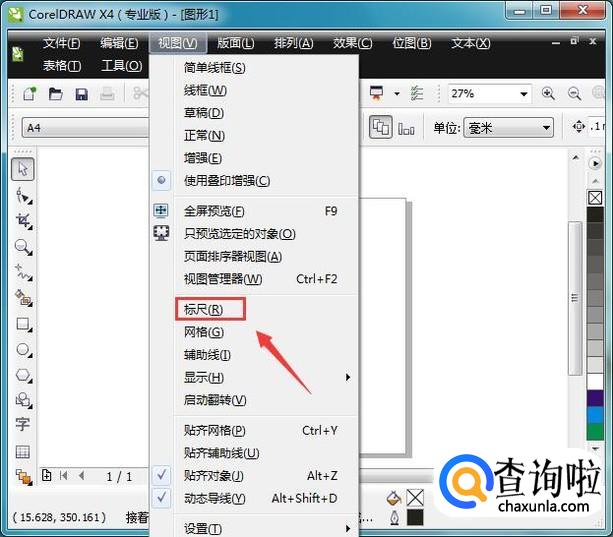Choose 简单线框(S) view
Image resolution: width=613 pixels, height=537 pixels.
pos(255,68)
